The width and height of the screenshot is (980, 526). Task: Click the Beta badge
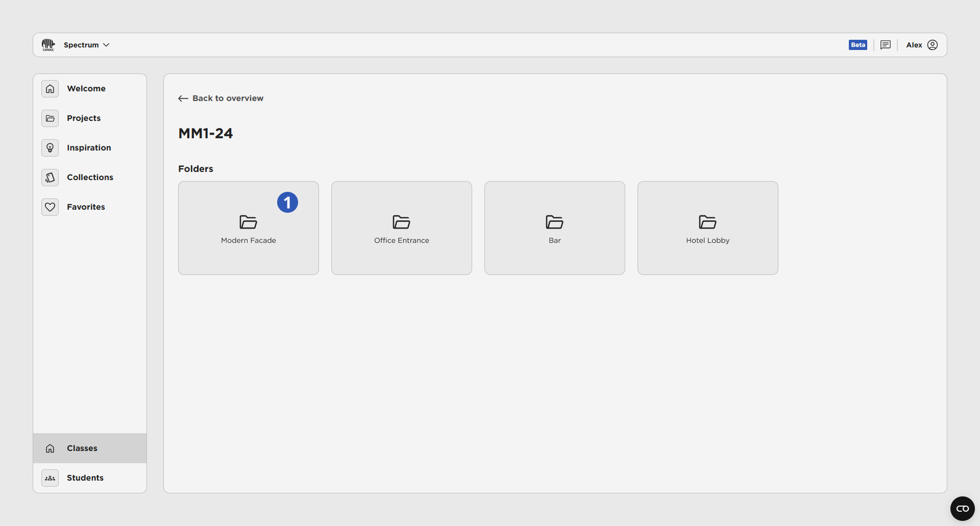coord(857,45)
